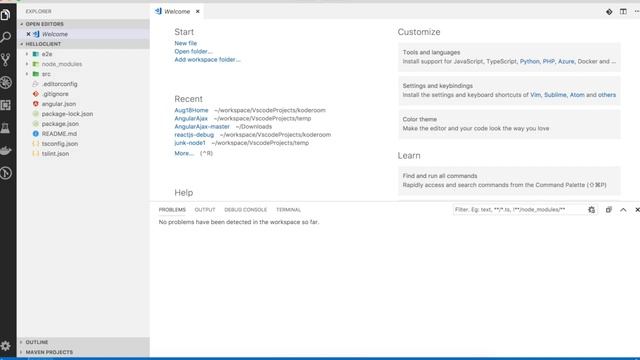Open the Docker view in activity bar
This screenshot has height=360, width=640.
coord(6,151)
